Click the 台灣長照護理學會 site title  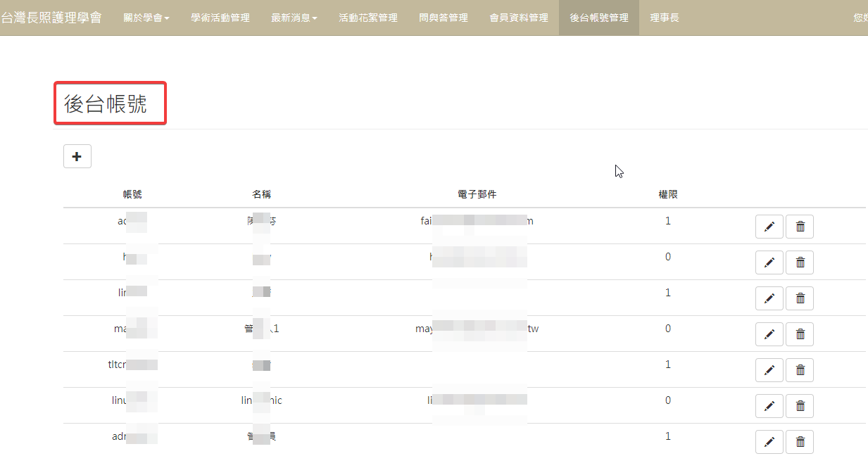[51, 18]
